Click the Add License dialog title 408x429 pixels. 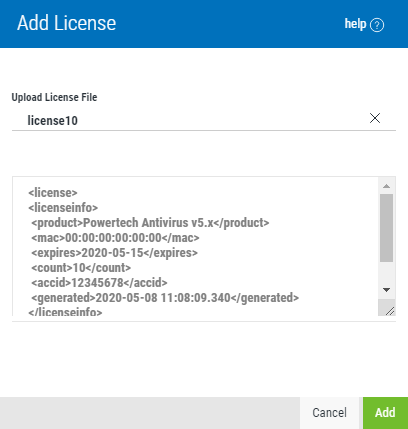(x=67, y=23)
